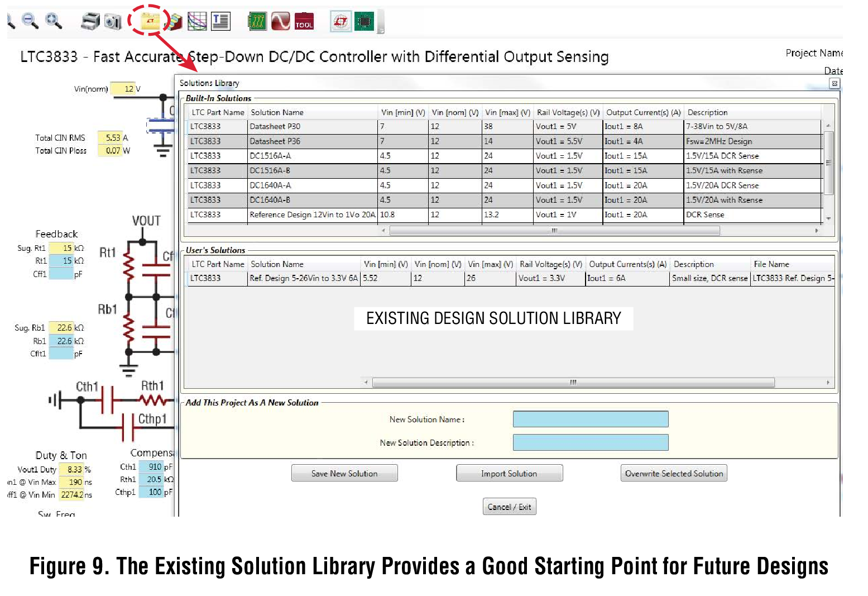Click the Save New Solution button
This screenshot has width=868, height=596.
[344, 473]
